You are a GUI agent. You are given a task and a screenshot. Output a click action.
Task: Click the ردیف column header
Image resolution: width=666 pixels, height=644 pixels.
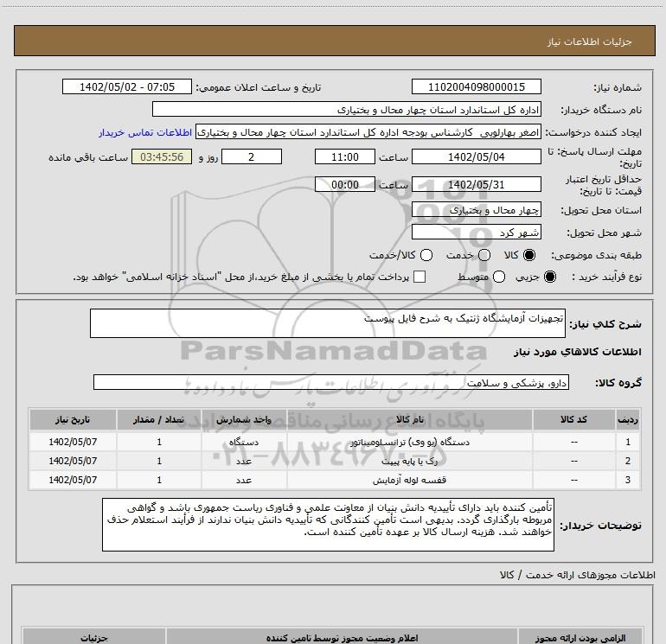tap(628, 419)
